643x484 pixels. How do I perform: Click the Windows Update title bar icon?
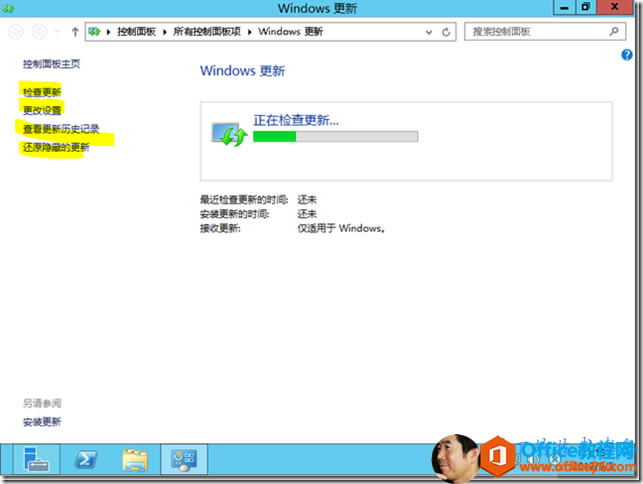(x=7, y=8)
